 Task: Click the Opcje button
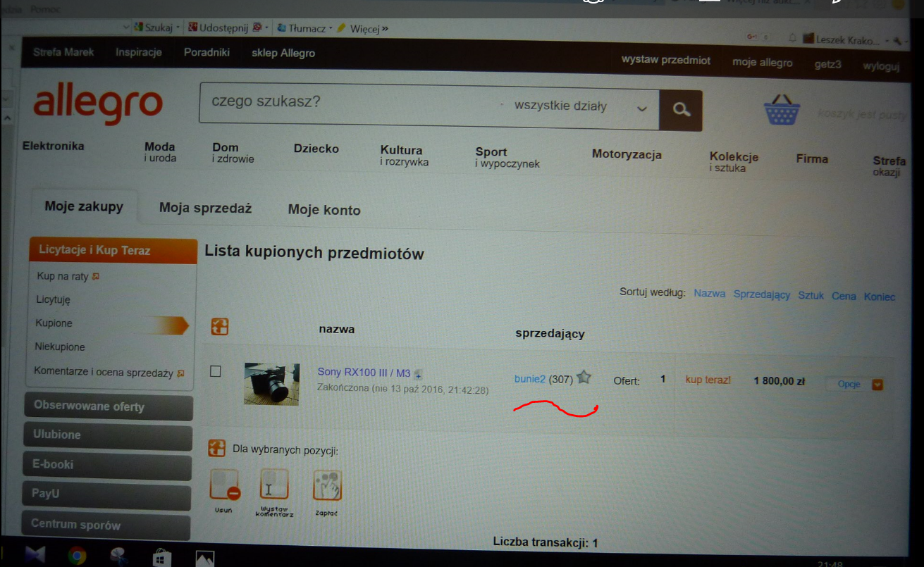(849, 384)
